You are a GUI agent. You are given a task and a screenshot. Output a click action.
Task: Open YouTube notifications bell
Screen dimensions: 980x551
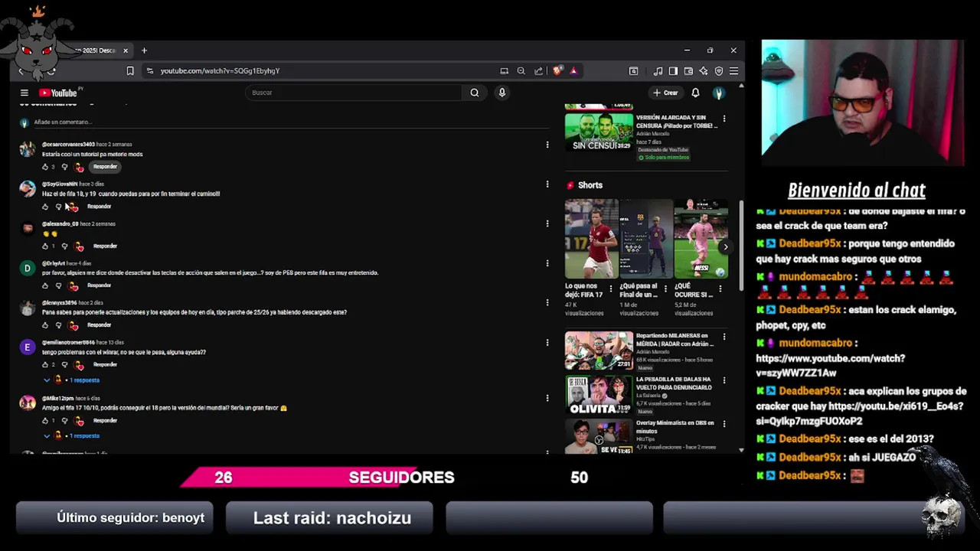pos(695,93)
